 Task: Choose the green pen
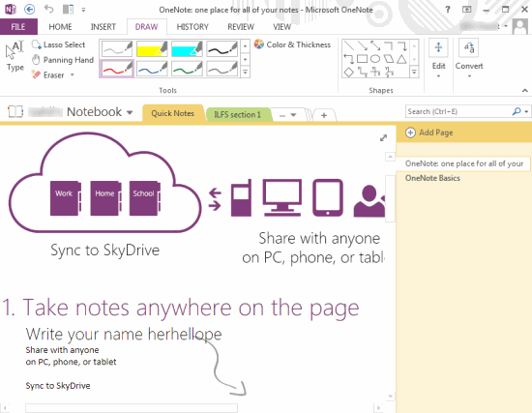click(x=187, y=69)
